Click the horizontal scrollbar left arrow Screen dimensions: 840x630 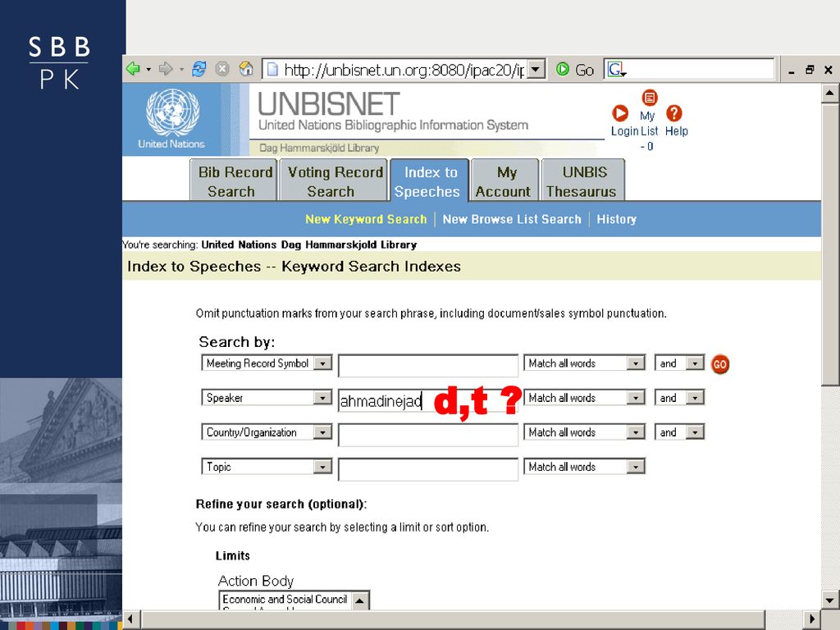[130, 619]
